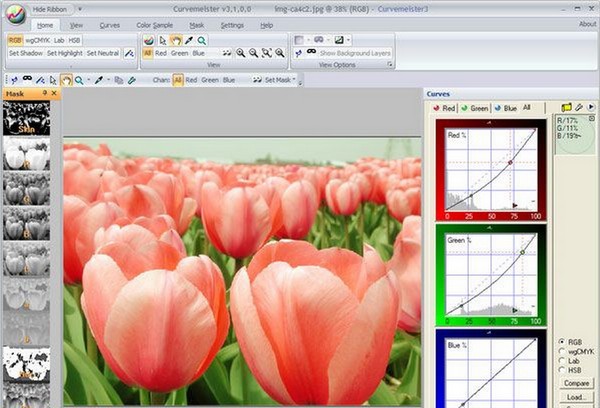Click the color palette icon in View group
Screen dimensions: 600x408
coord(148,40)
